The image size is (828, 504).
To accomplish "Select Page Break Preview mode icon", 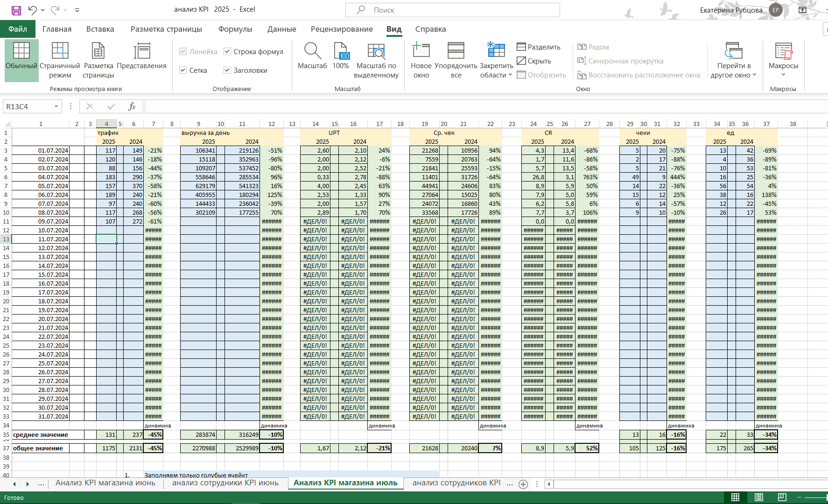I will pos(60,50).
